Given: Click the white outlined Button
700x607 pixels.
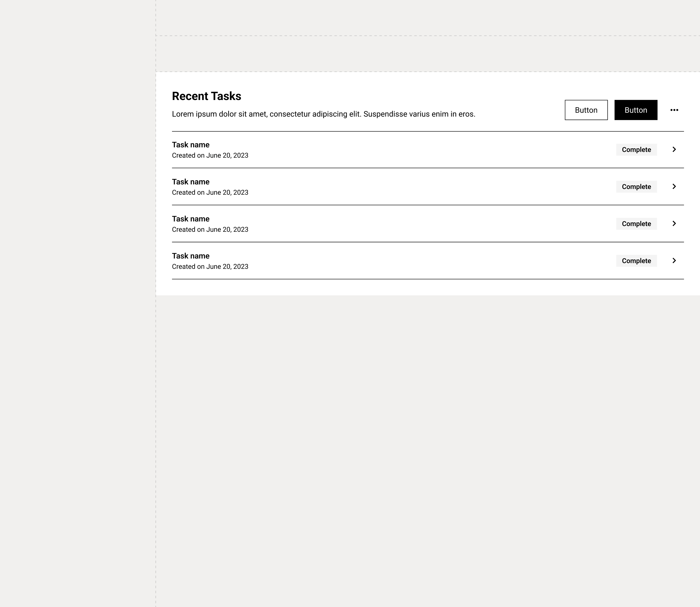Looking at the screenshot, I should (x=586, y=110).
